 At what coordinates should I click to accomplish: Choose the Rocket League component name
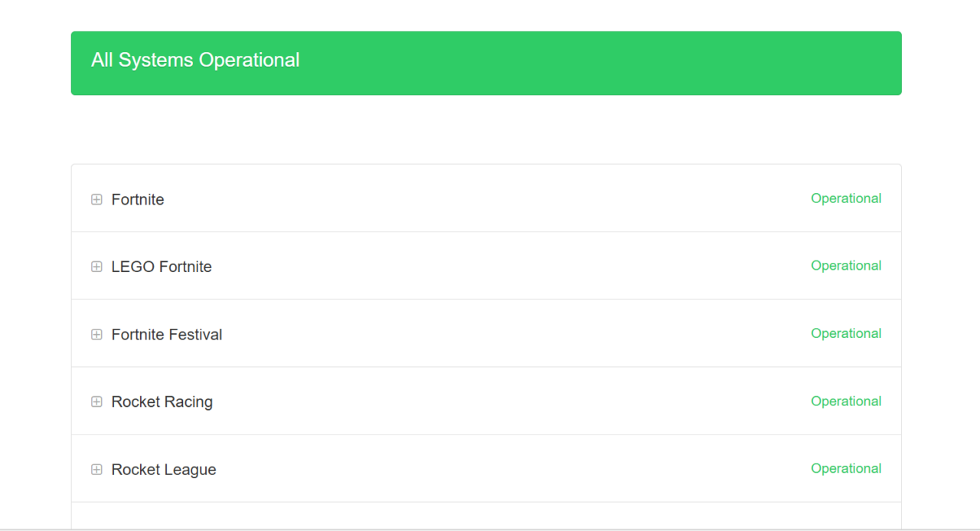pyautogui.click(x=164, y=470)
